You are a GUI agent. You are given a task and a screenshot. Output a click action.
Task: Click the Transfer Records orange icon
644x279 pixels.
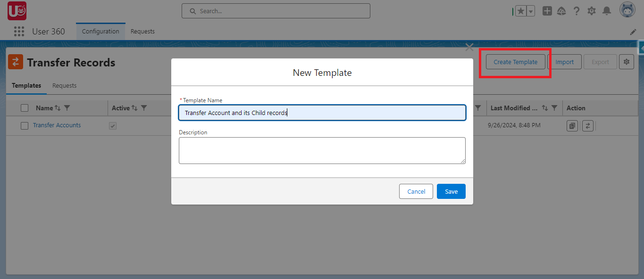(x=16, y=62)
